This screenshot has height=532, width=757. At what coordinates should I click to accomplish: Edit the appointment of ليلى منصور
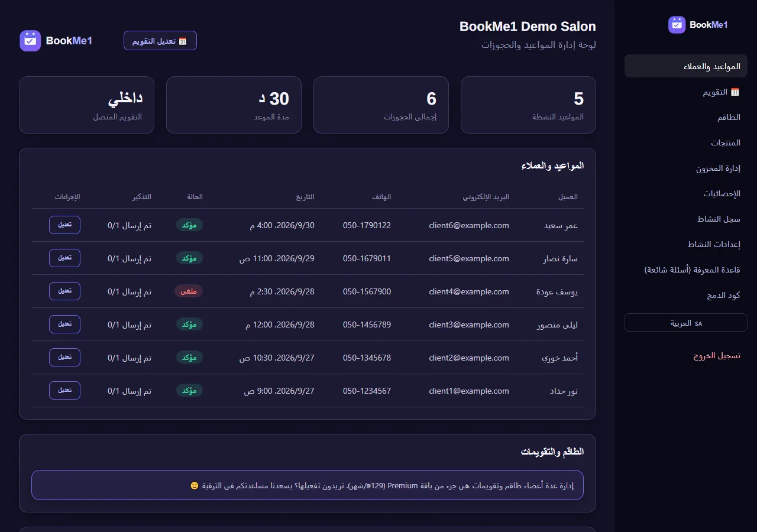(x=64, y=325)
